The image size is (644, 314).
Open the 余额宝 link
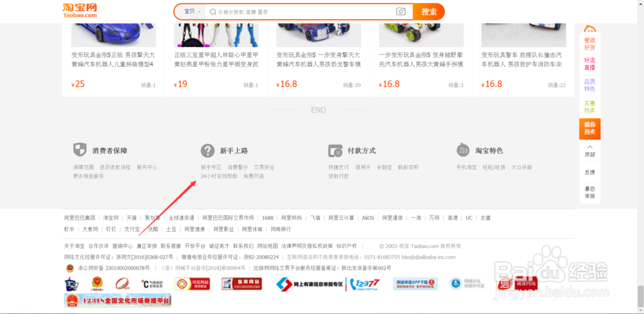click(x=384, y=167)
